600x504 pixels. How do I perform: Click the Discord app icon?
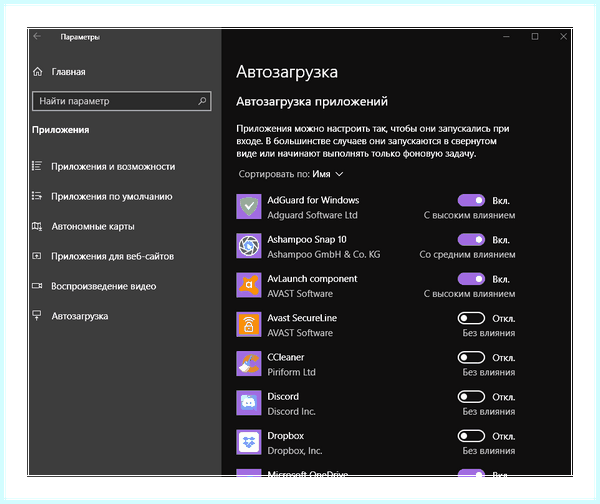point(249,403)
